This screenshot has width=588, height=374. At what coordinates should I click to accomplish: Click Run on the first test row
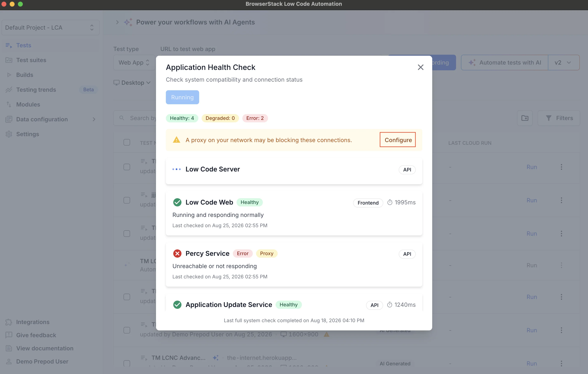532,167
